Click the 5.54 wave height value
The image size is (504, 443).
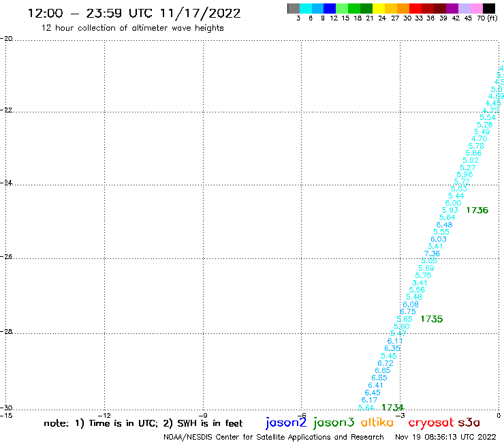point(488,117)
